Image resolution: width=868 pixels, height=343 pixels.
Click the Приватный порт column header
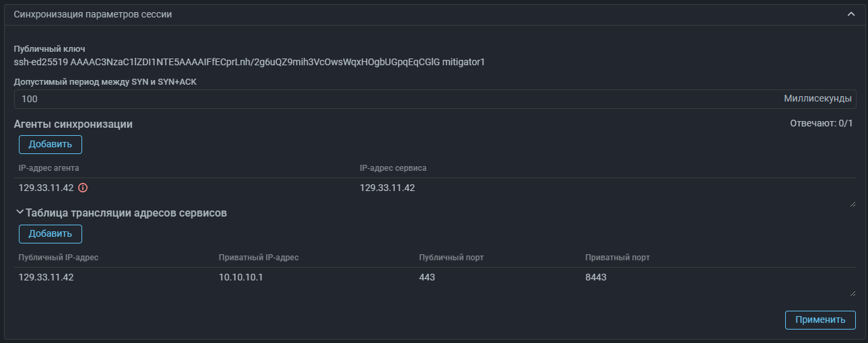[617, 258]
